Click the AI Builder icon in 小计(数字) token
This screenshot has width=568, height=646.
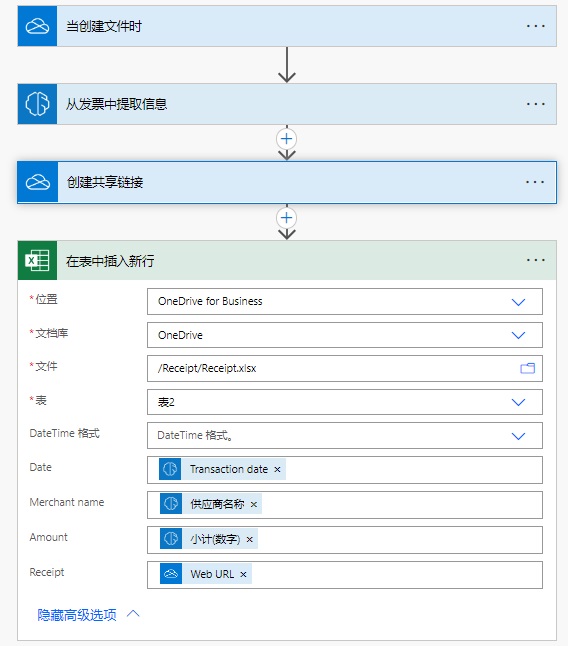coord(171,539)
